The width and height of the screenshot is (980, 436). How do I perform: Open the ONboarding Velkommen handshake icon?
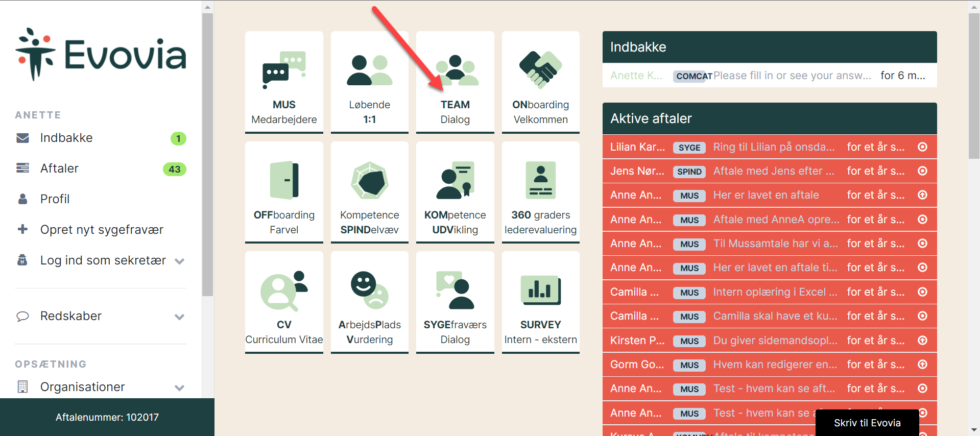click(540, 70)
